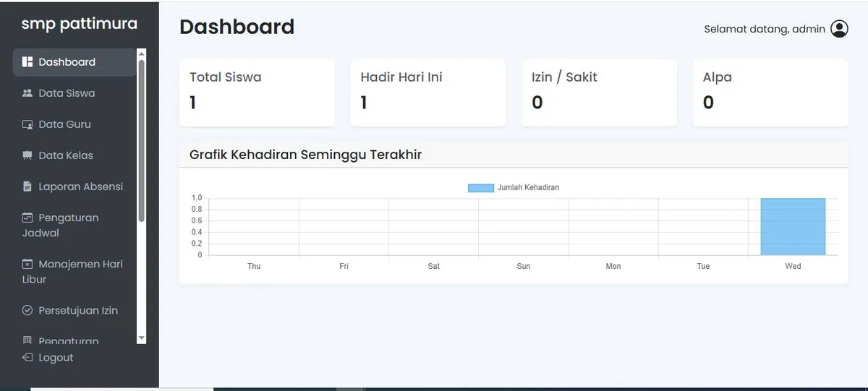The width and height of the screenshot is (868, 391).
Task: Click the smp pattimura brand title
Action: pos(79,24)
